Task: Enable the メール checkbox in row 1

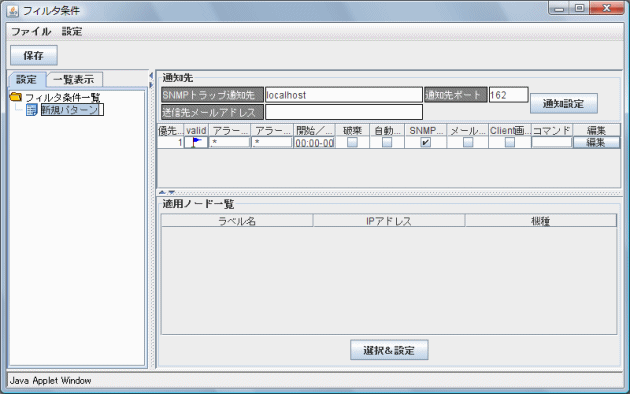Action: [468, 142]
